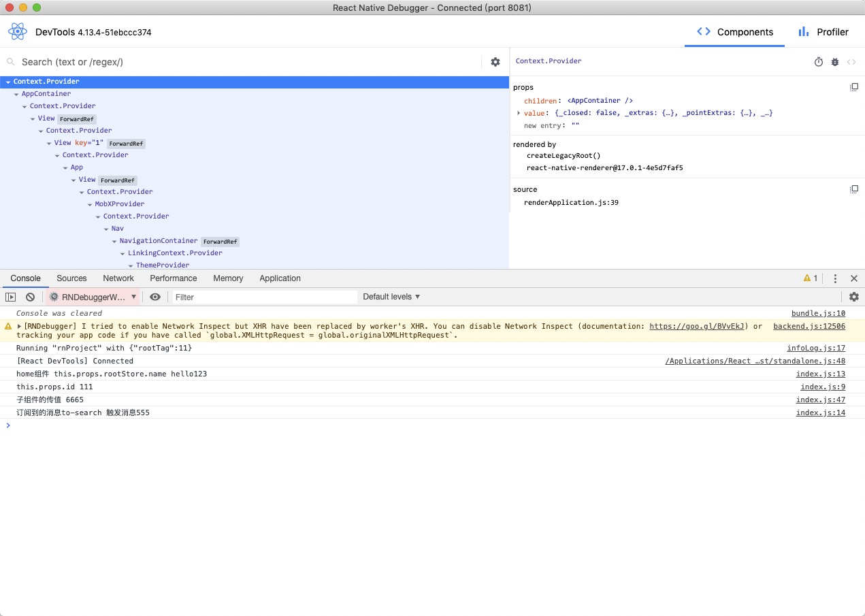Image resolution: width=865 pixels, height=616 pixels.
Task: Collapse the root Context.Provider node arrow
Action: (7, 82)
